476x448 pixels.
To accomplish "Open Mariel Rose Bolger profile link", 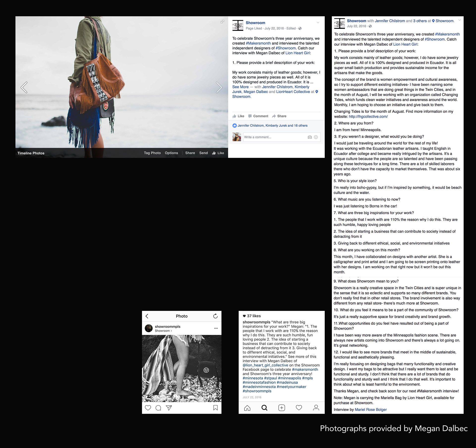I will [371, 410].
